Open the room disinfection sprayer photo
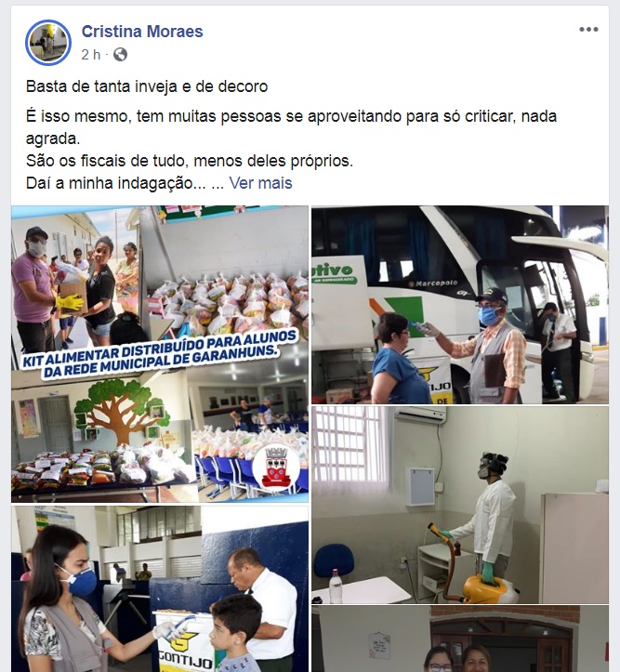This screenshot has height=672, width=620. pos(460,505)
